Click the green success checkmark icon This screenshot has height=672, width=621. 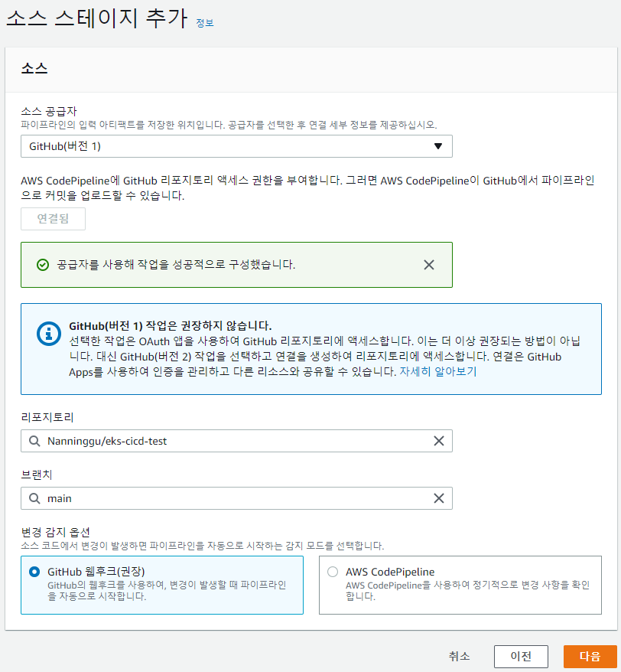[43, 265]
